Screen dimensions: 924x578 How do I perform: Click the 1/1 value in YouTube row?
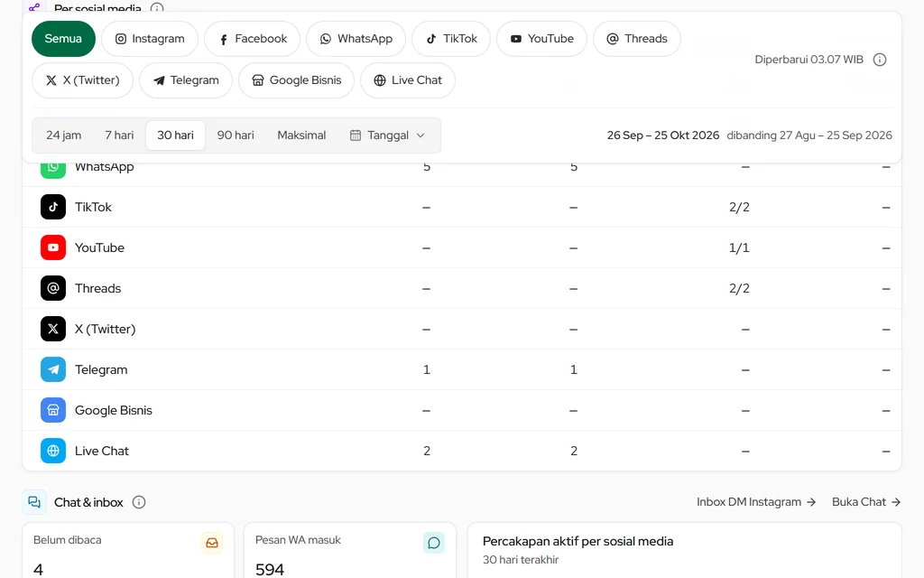(x=739, y=247)
